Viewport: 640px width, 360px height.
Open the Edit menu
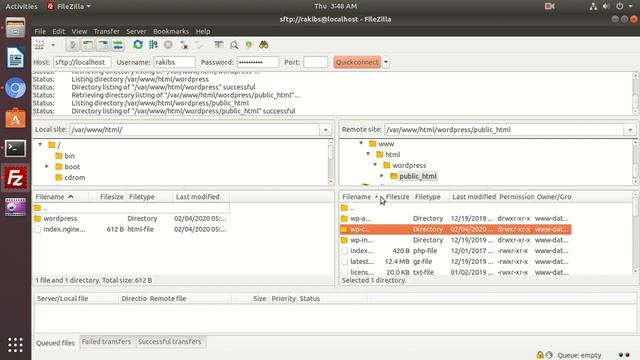pyautogui.click(x=58, y=31)
